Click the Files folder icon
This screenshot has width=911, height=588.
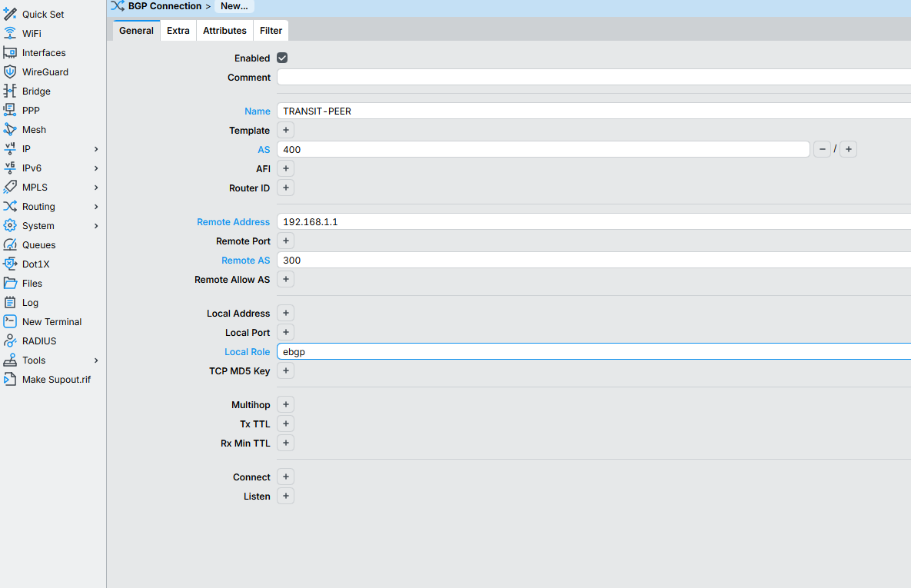(x=10, y=283)
